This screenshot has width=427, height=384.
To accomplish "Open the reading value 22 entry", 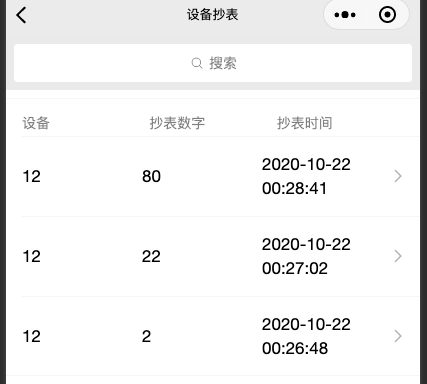I will (x=151, y=256).
